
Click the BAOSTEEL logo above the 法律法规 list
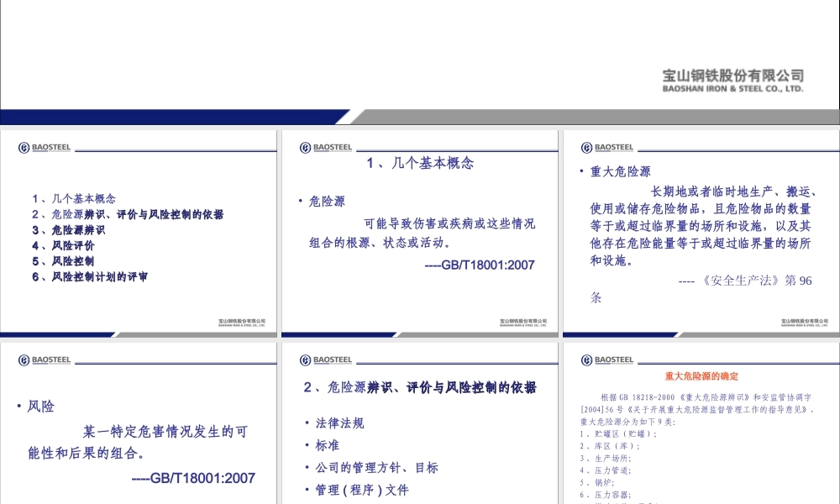(x=326, y=360)
